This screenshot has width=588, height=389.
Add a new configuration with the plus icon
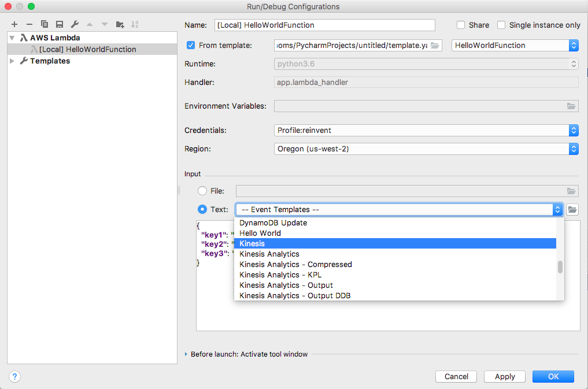pos(14,24)
